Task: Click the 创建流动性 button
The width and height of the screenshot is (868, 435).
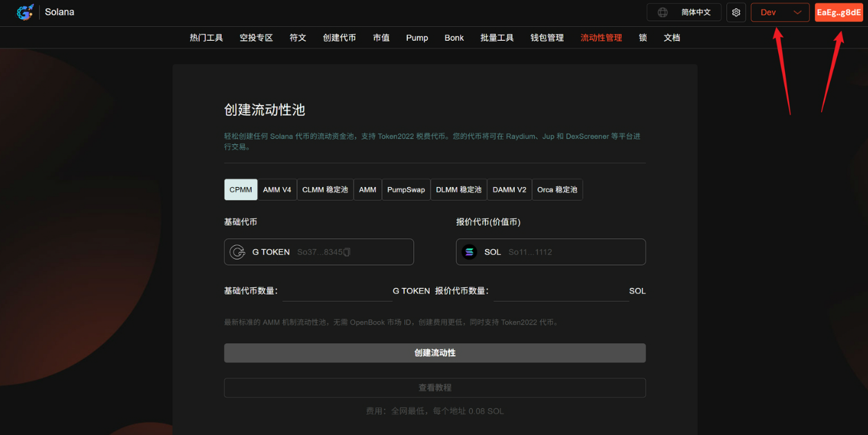Action: [x=435, y=353]
